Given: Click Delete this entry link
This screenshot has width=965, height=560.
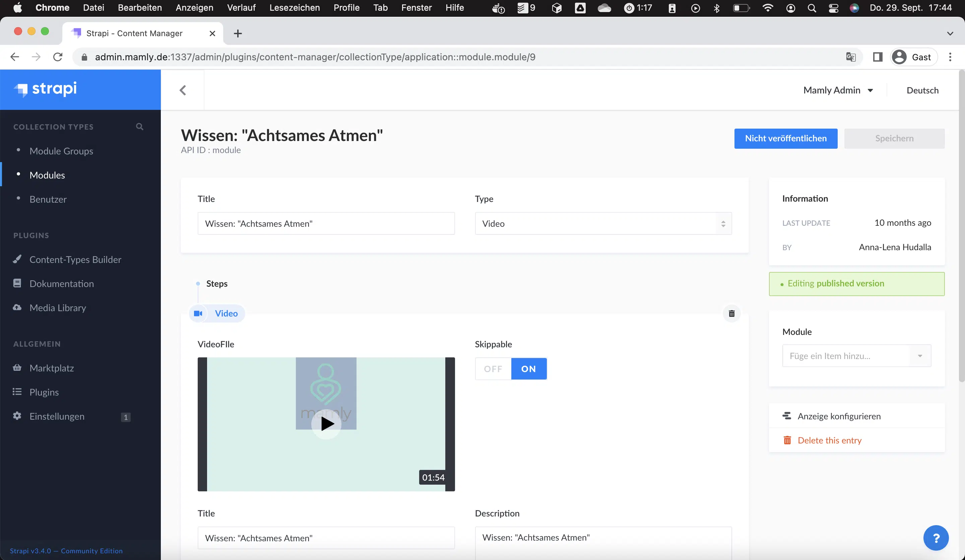Looking at the screenshot, I should [829, 440].
